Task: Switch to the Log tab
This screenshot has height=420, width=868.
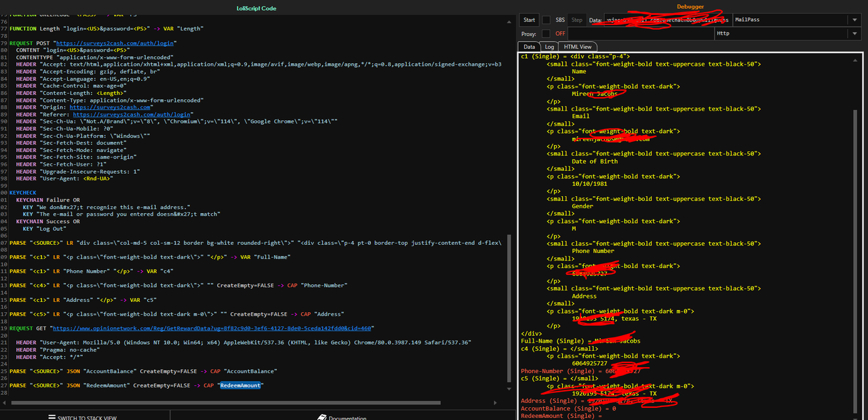Action: tap(550, 47)
